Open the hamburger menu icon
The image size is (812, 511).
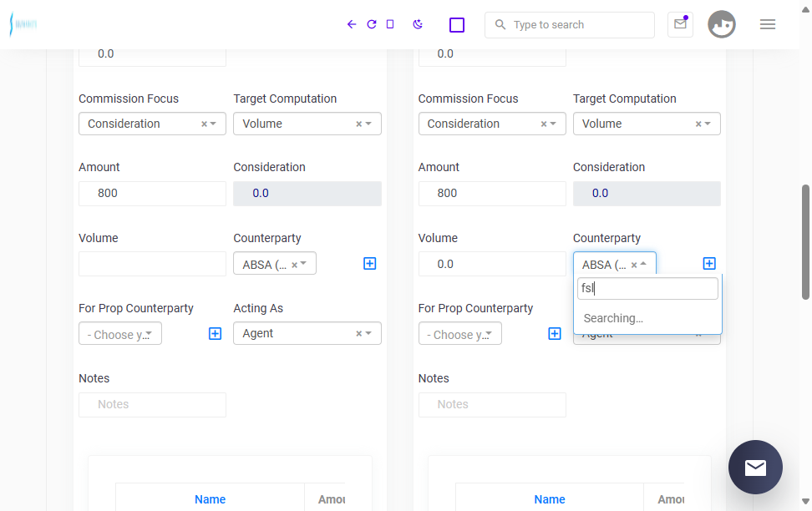pyautogui.click(x=768, y=24)
